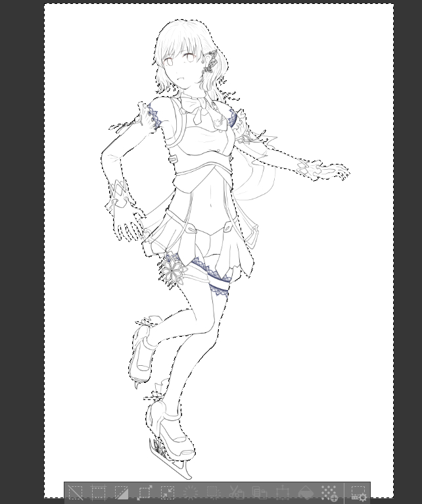This screenshot has height=504, width=422.
Task: Open the selection launcher settings gear
Action: coord(358,493)
